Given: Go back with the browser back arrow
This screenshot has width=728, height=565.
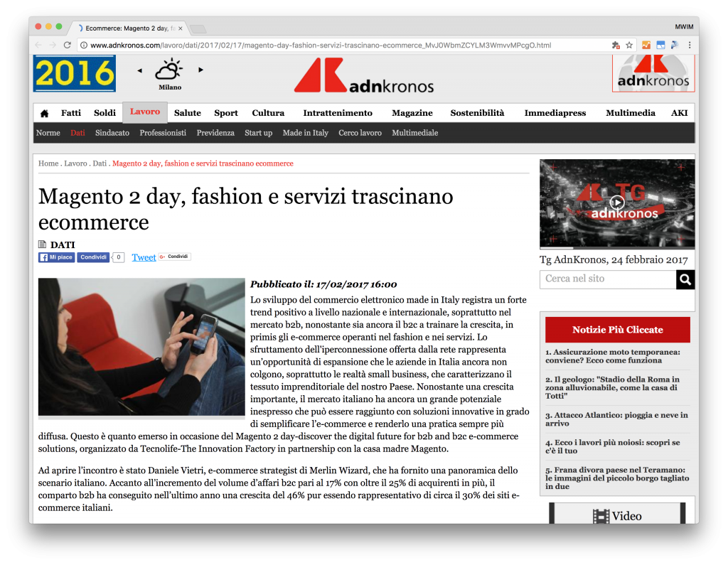Looking at the screenshot, I should coord(38,45).
